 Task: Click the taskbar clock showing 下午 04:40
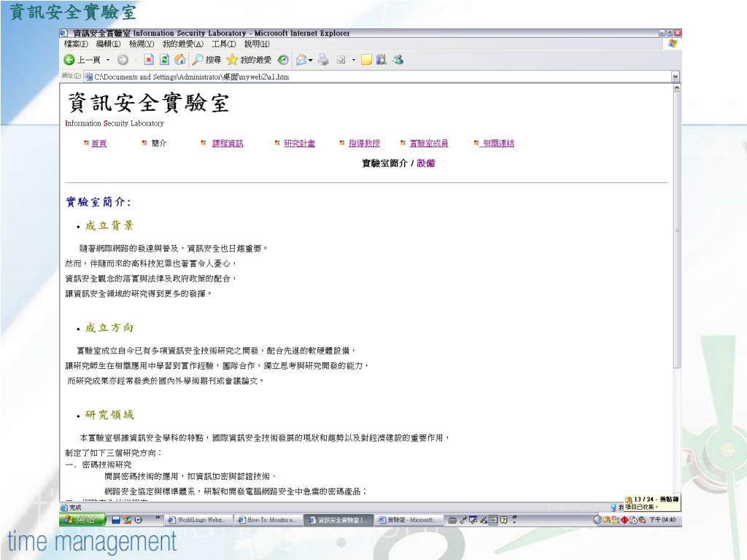coord(662,520)
